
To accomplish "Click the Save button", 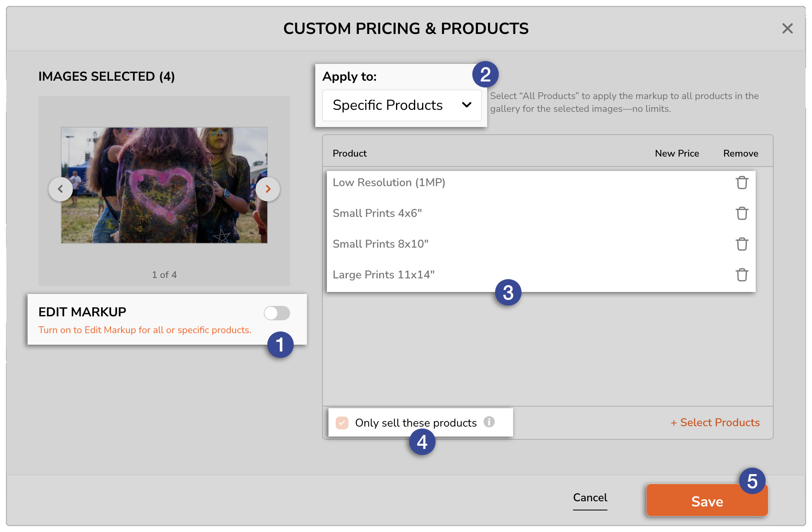I will (707, 501).
